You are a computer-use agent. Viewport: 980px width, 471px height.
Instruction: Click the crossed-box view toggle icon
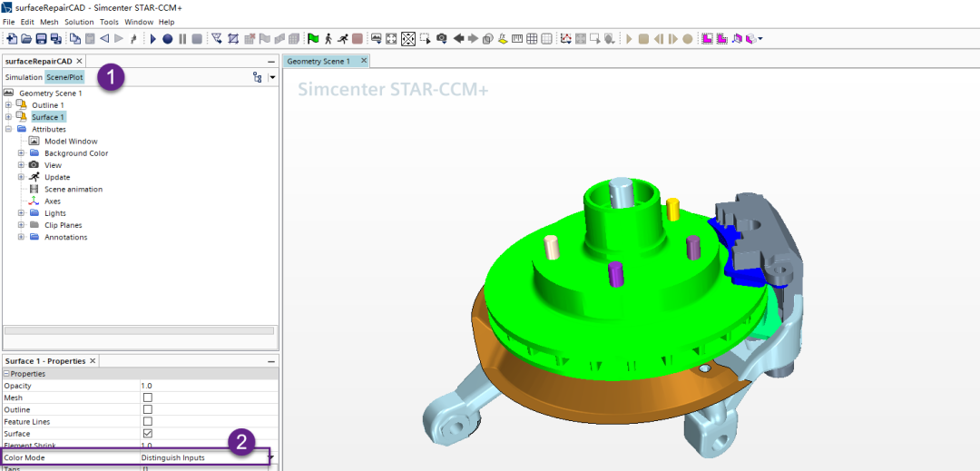coord(408,39)
